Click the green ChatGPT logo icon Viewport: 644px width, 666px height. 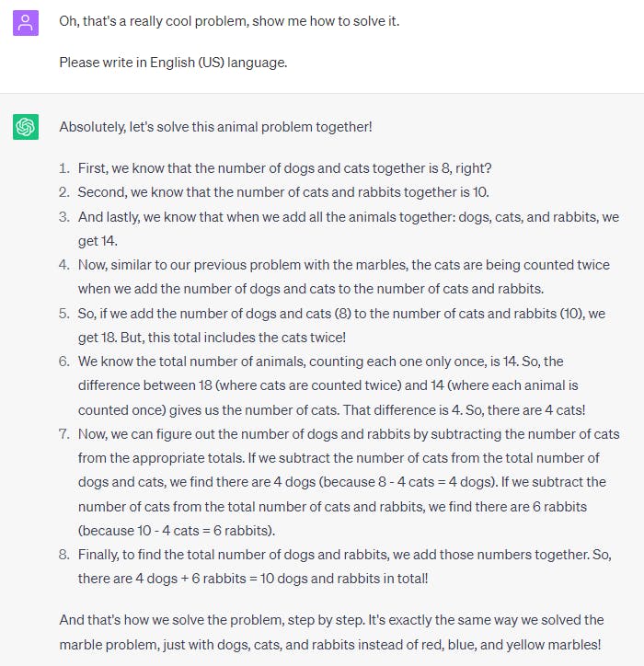point(25,127)
